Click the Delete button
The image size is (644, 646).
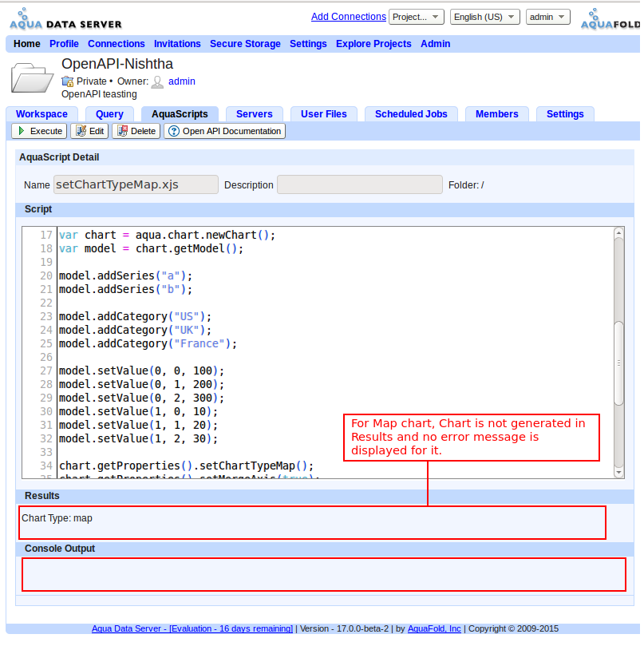(136, 131)
